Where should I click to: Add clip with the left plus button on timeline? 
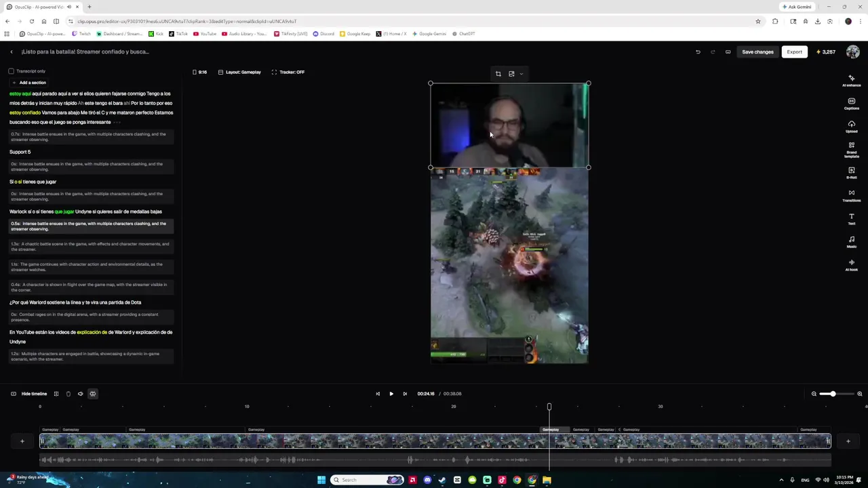tap(22, 441)
